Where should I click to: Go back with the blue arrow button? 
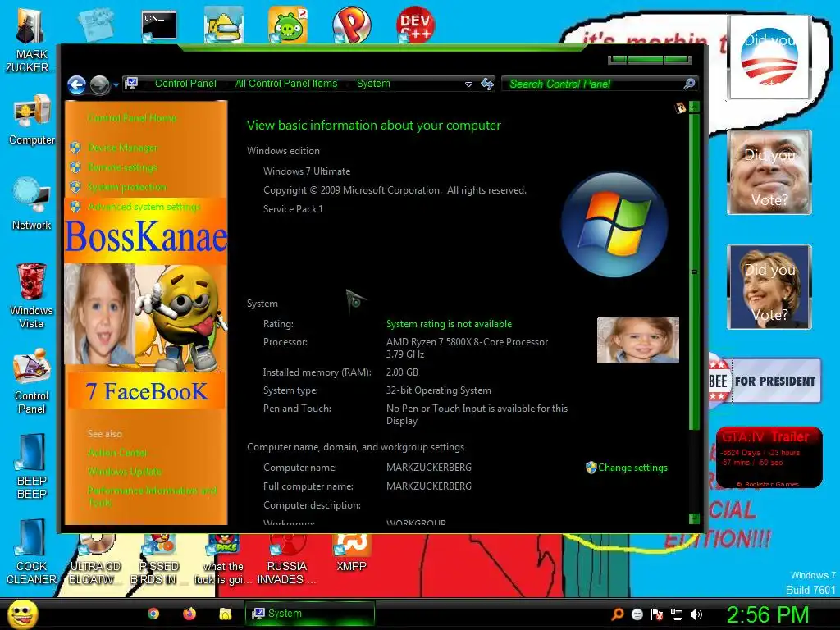76,84
